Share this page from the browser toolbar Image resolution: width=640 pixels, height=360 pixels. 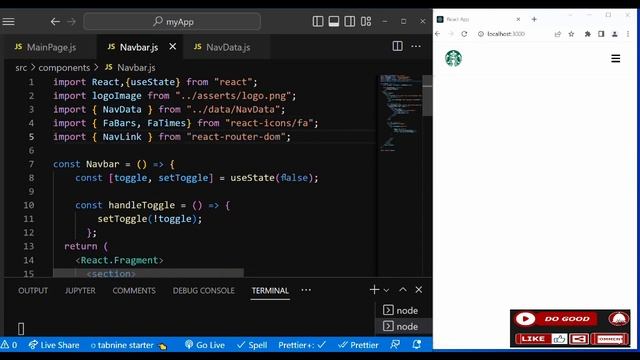(x=558, y=34)
